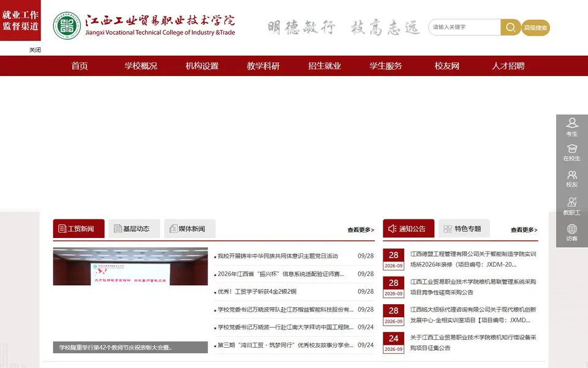Open the 在校生 sidebar icon
This screenshot has height=368, width=588.
click(572, 153)
